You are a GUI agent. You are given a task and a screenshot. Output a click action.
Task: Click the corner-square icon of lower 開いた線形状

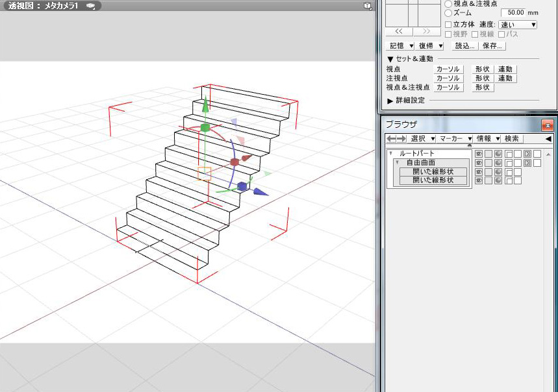[509, 180]
